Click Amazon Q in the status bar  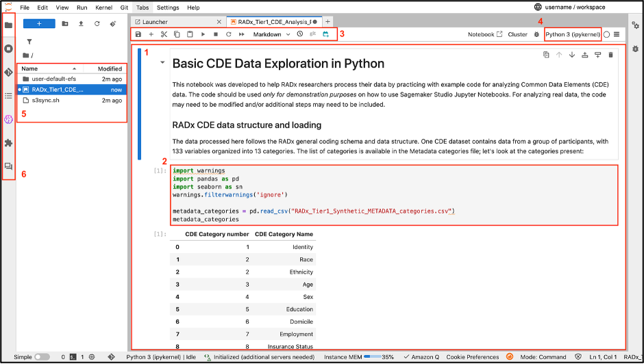click(421, 357)
